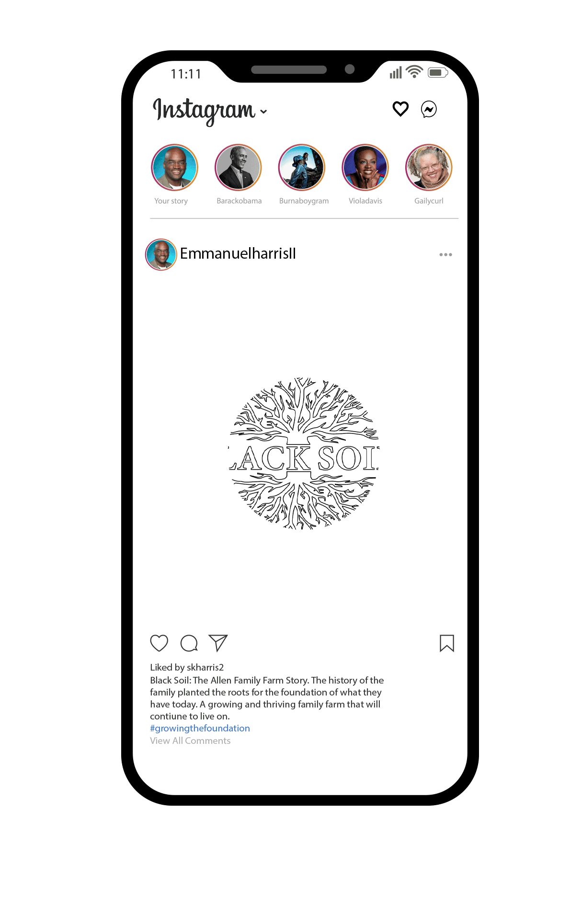
Task: Tap the comment bubble icon
Action: coord(189,643)
